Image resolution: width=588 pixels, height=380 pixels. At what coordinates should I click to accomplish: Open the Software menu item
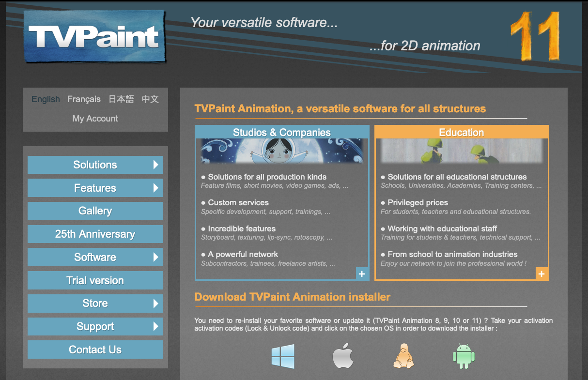point(95,257)
